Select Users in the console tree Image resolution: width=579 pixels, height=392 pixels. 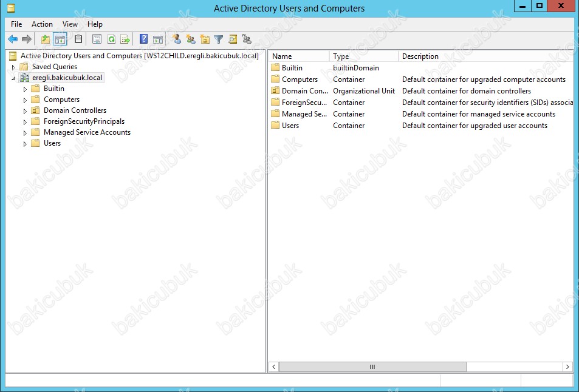click(52, 143)
